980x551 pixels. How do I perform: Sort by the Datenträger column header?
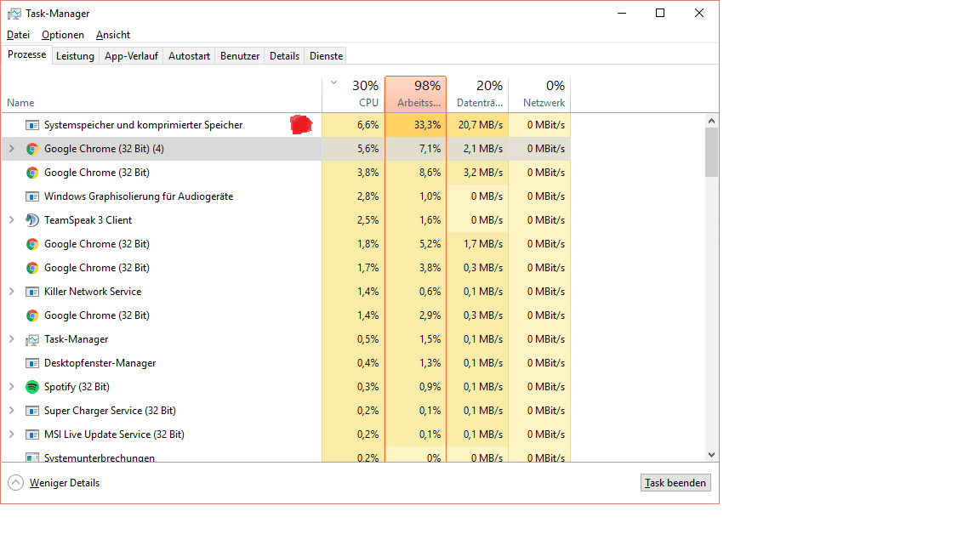click(477, 95)
